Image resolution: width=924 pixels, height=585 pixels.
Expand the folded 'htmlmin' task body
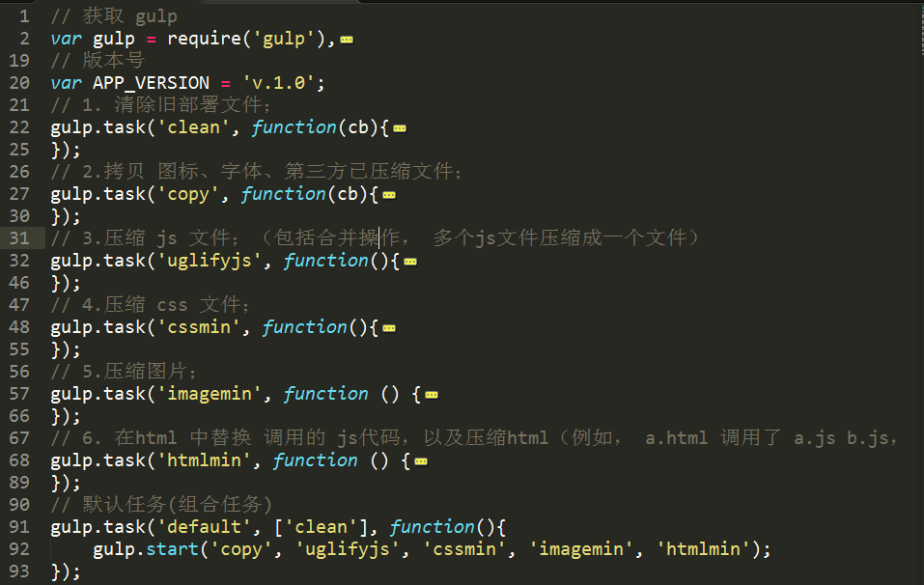420,461
